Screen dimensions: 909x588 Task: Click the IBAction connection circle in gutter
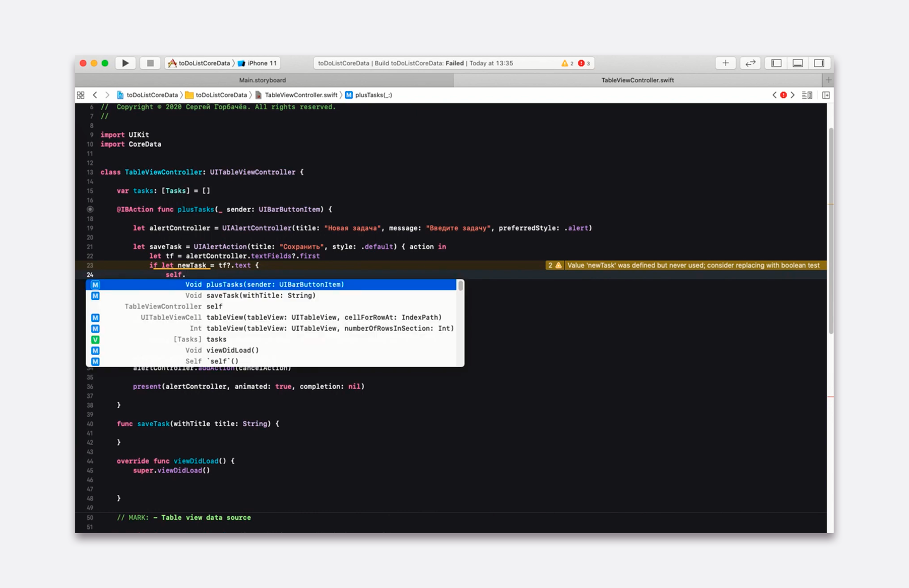pos(90,209)
